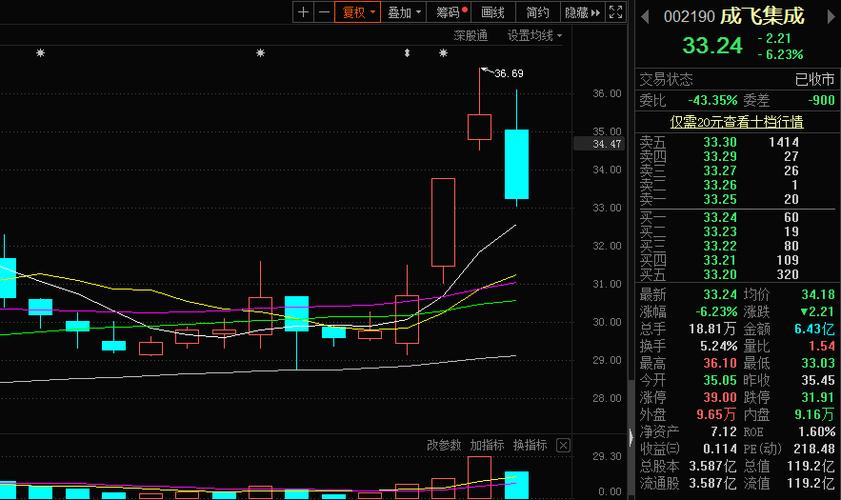Close the indicator sub-panel with X
The image size is (841, 500).
563,445
